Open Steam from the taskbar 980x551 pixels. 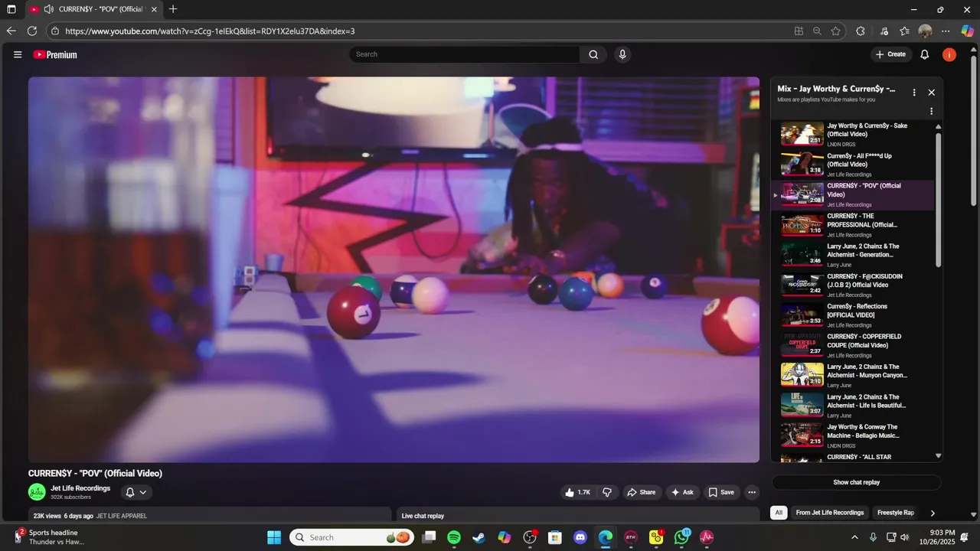[479, 537]
